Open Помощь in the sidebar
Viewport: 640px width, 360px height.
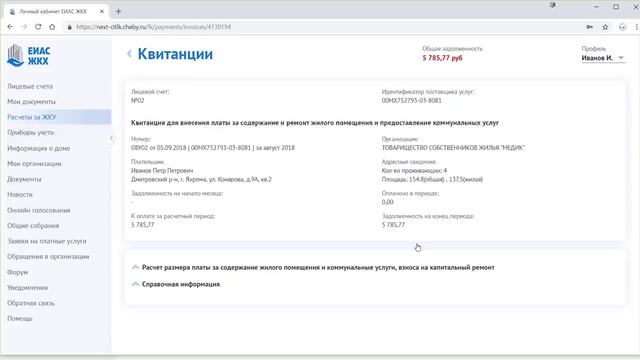click(x=20, y=319)
